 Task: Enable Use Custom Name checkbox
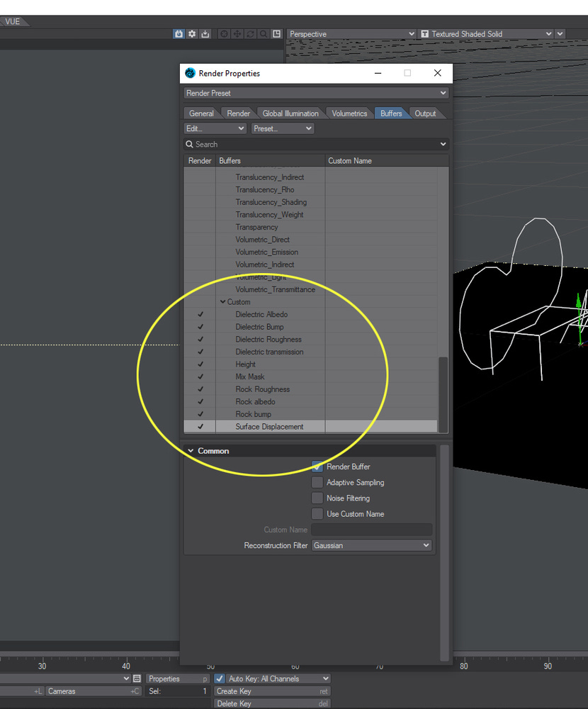(x=317, y=513)
